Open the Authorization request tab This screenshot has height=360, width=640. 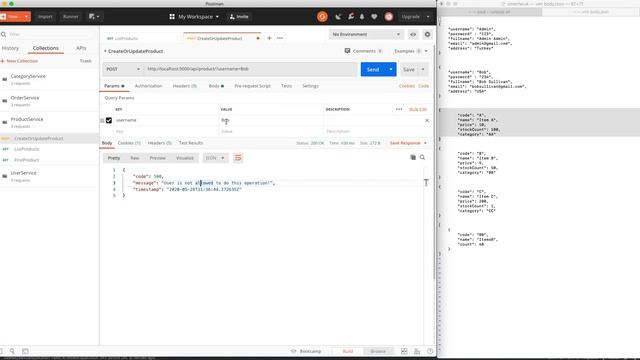point(149,86)
